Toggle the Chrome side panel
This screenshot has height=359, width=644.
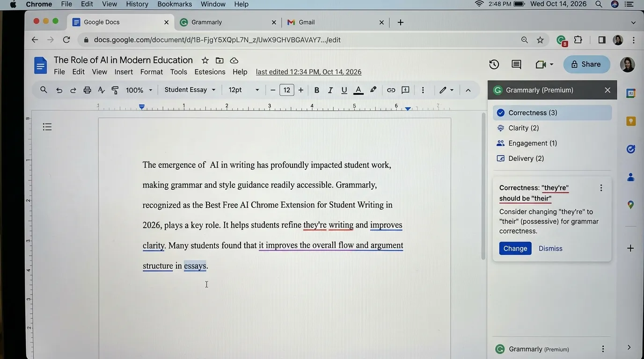[x=602, y=40]
